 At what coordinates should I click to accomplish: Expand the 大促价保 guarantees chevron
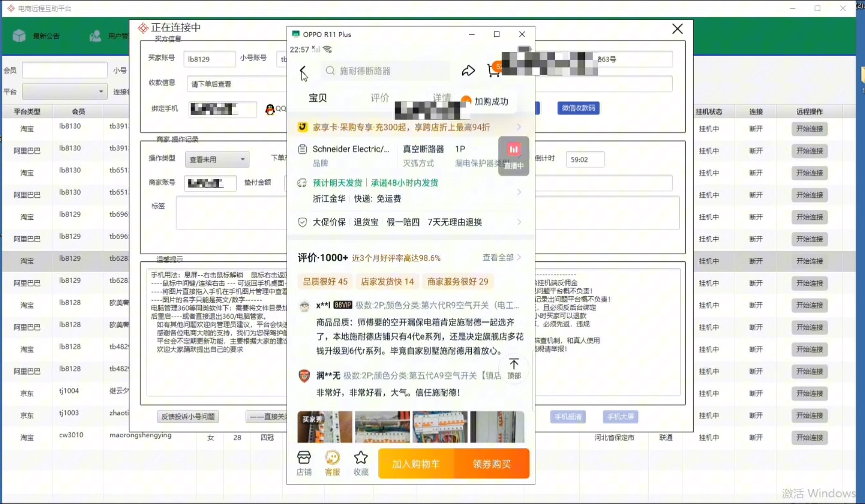(x=519, y=222)
